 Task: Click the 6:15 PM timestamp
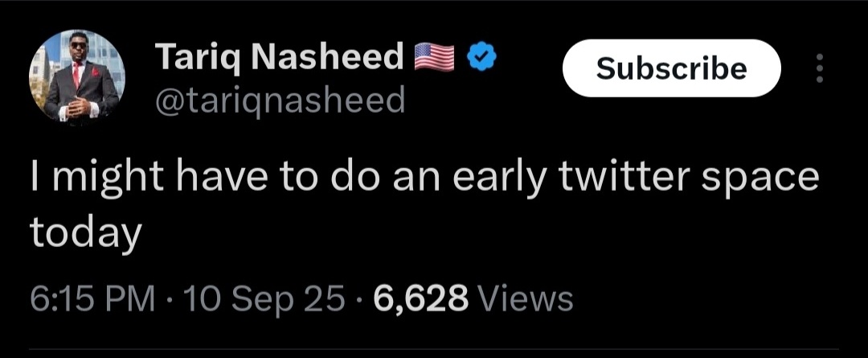[92, 300]
